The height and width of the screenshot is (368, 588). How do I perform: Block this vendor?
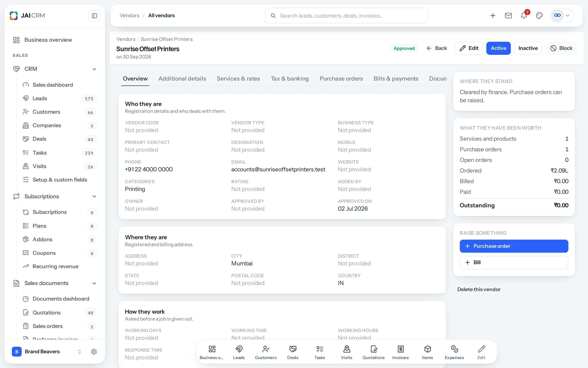pos(561,48)
